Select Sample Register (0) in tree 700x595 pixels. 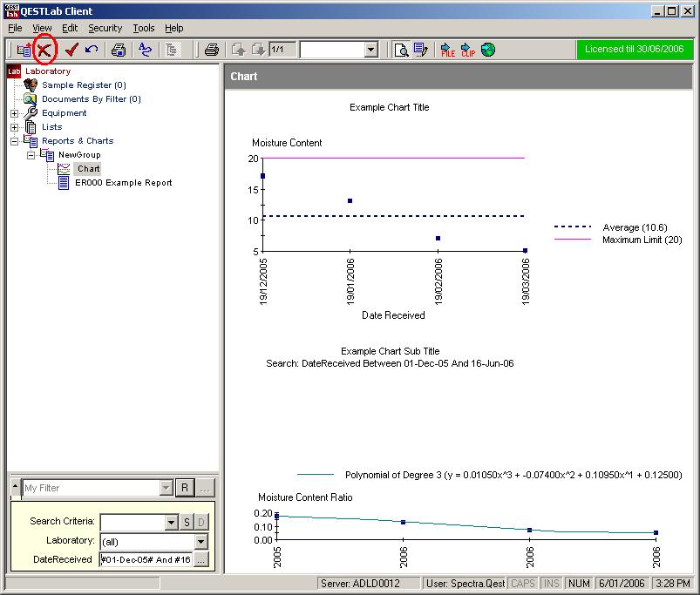tap(84, 85)
